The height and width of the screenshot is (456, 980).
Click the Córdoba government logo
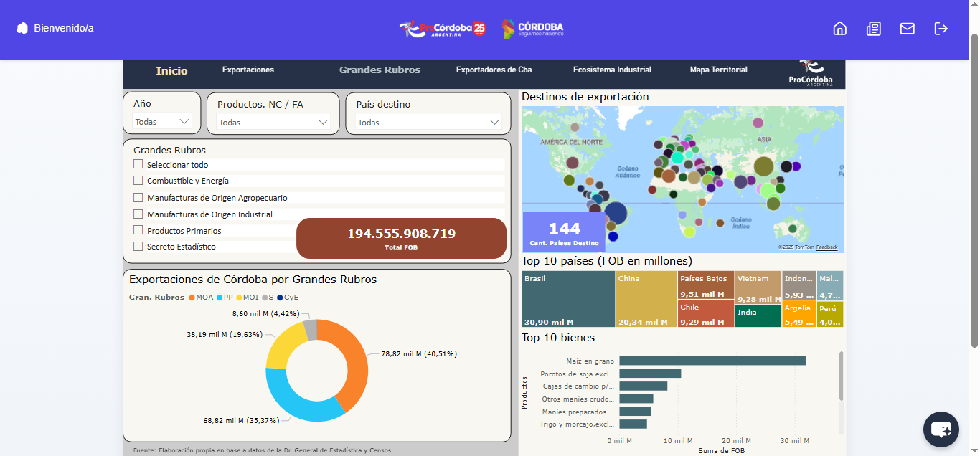pyautogui.click(x=532, y=29)
